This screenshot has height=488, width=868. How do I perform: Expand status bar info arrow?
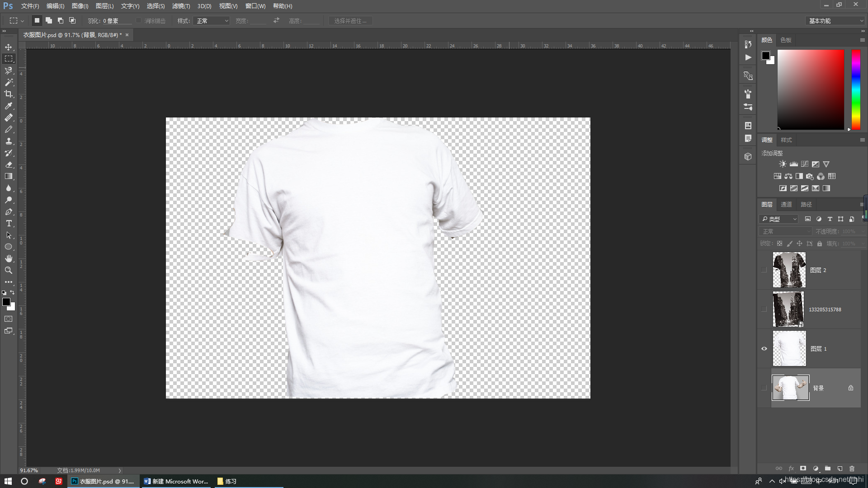120,470
